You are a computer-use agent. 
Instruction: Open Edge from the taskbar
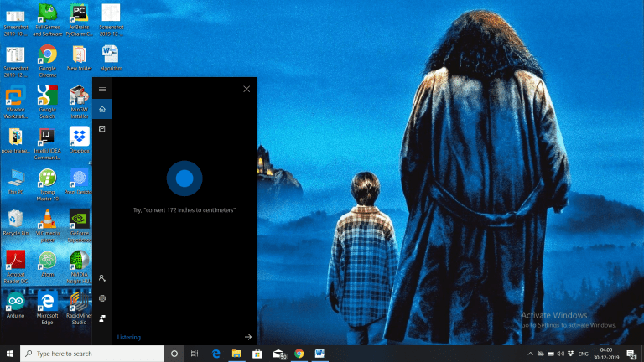216,354
